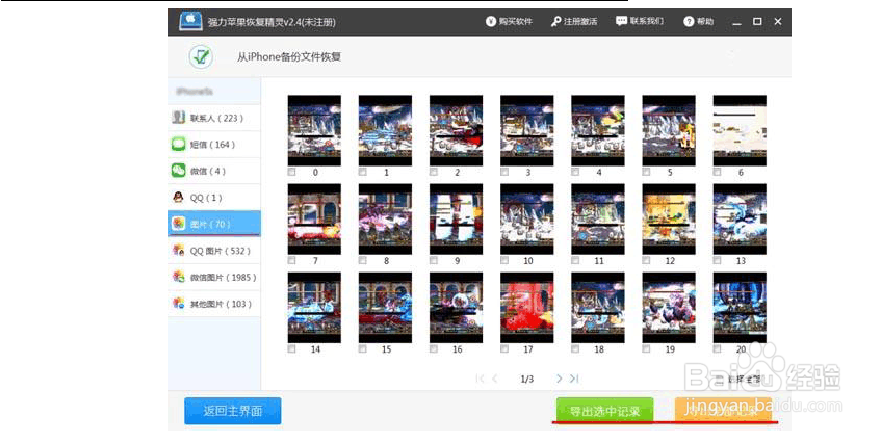Tick the checkbox for image 9
Screen dimensions: 892x436
pyautogui.click(x=433, y=260)
